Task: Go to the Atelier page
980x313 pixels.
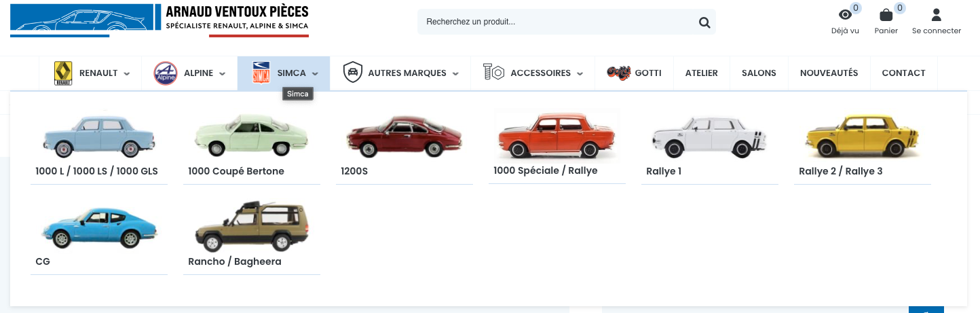Action: 702,73
